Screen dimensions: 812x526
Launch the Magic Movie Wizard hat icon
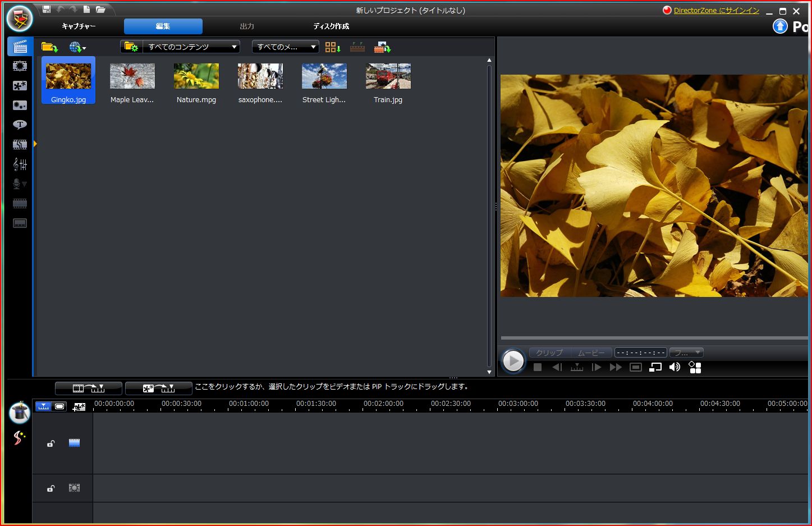pos(20,413)
